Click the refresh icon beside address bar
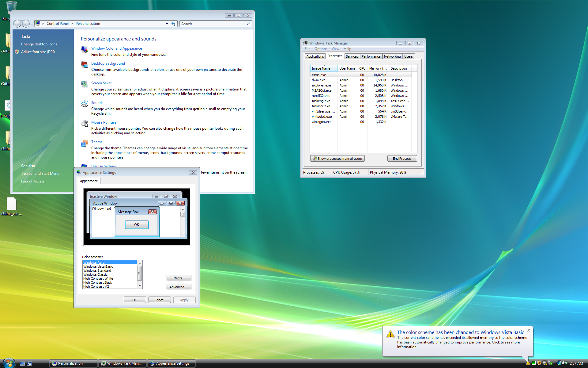 174,24
